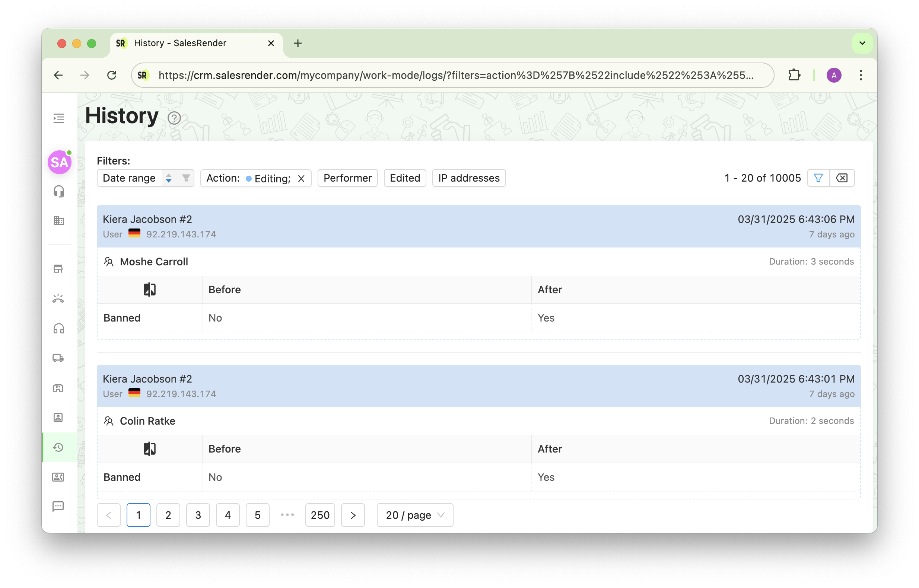Viewport: 919px width, 588px height.
Task: Click IP 92.219.143.174 in first entry
Action: (x=181, y=234)
